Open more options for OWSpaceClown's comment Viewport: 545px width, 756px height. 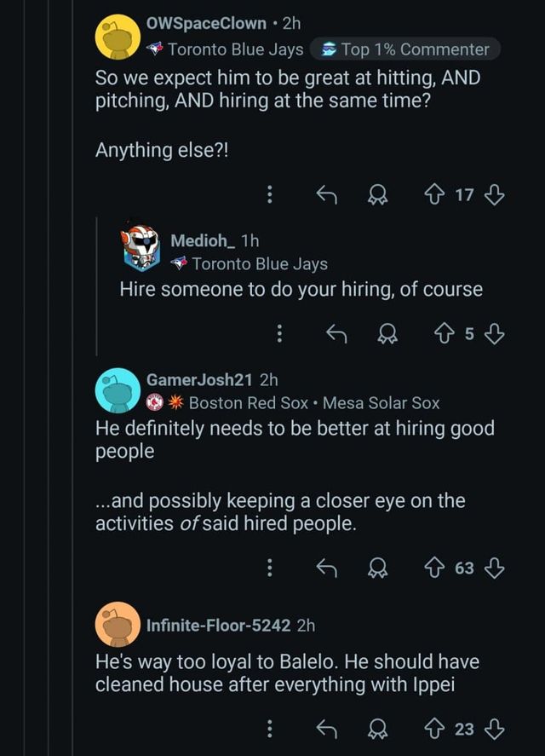tap(270, 195)
